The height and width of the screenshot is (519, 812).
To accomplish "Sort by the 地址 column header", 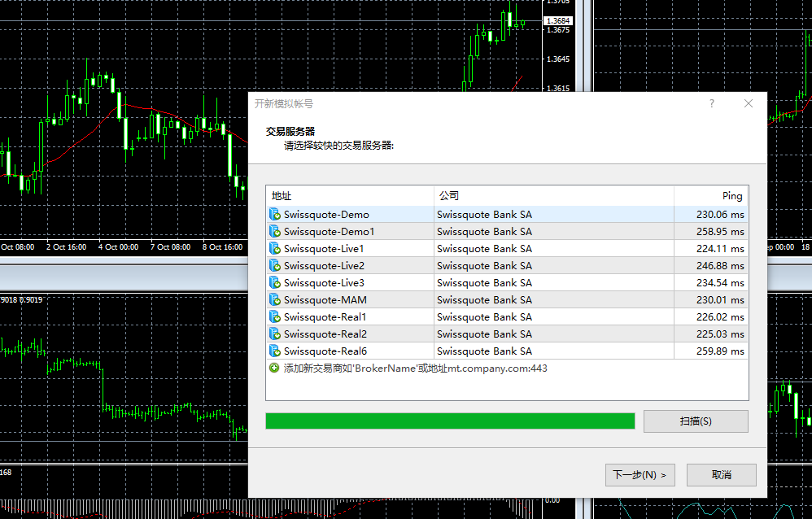I will (350, 196).
